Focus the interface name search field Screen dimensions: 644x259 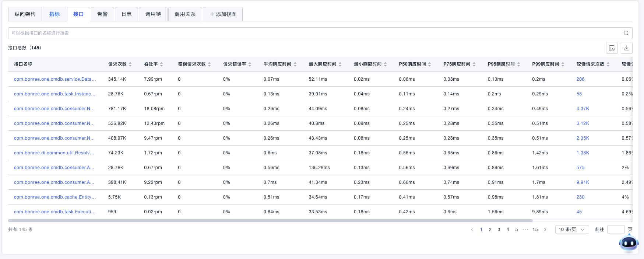[x=313, y=33]
